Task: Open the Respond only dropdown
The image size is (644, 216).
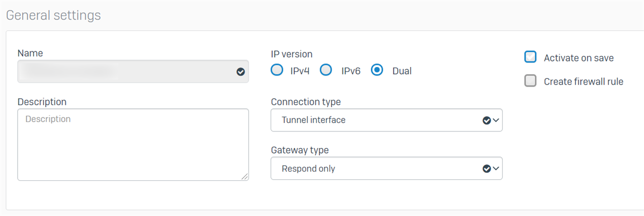Action: [386, 169]
